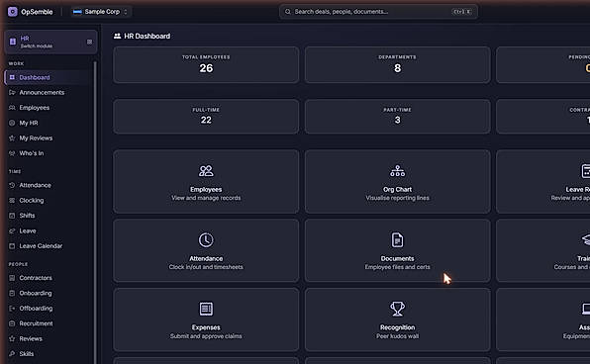Click the Recognition trophy icon

[x=397, y=309]
